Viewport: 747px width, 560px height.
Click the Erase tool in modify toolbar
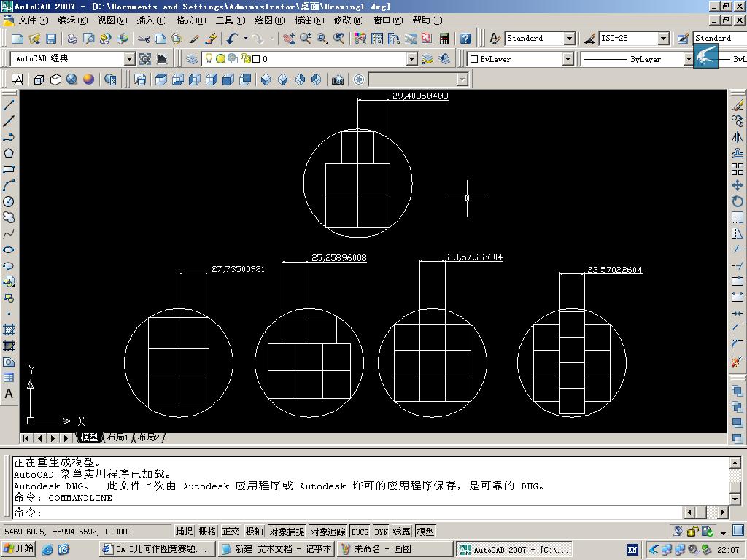click(738, 105)
